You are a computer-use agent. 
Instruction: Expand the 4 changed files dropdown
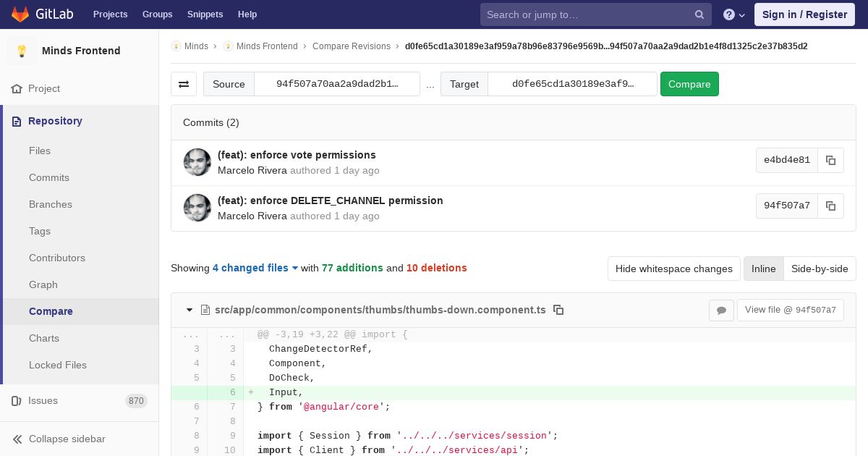tap(255, 268)
